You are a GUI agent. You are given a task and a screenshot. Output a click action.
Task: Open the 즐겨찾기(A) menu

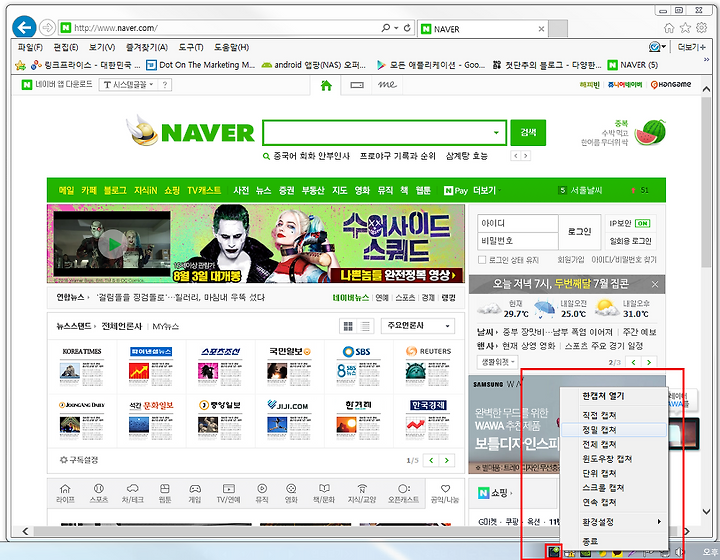click(147, 47)
